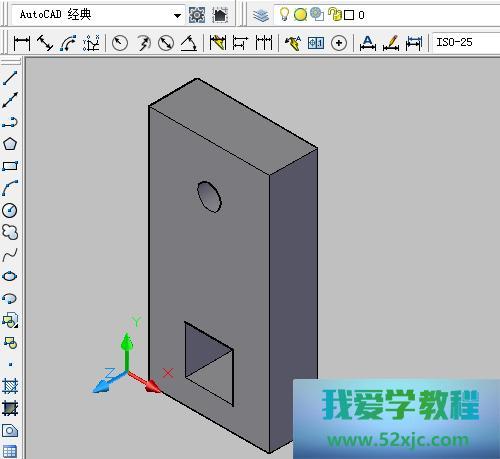Open the Layer Properties Manager icon
The width and height of the screenshot is (500, 459).
click(261, 15)
